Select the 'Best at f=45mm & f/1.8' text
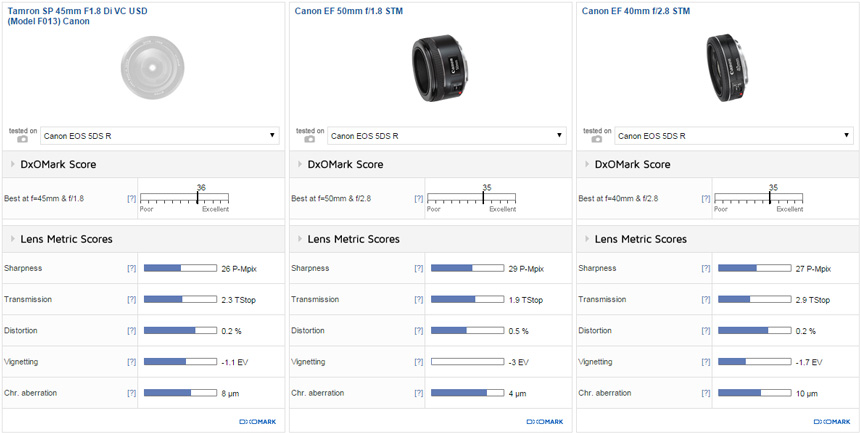Screen dimensions: 860x433 44,199
